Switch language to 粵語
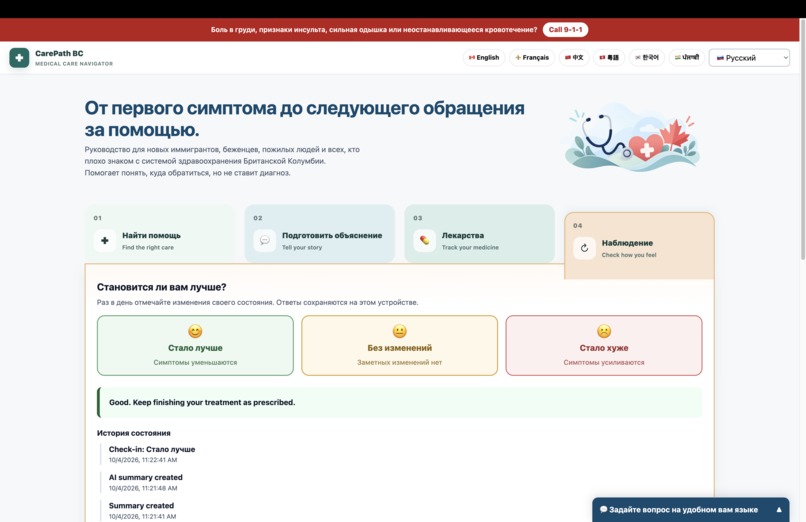The width and height of the screenshot is (806, 522). click(x=609, y=58)
